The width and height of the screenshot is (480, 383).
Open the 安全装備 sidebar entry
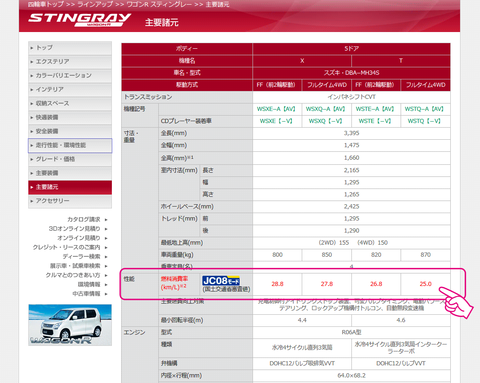[x=70, y=131]
